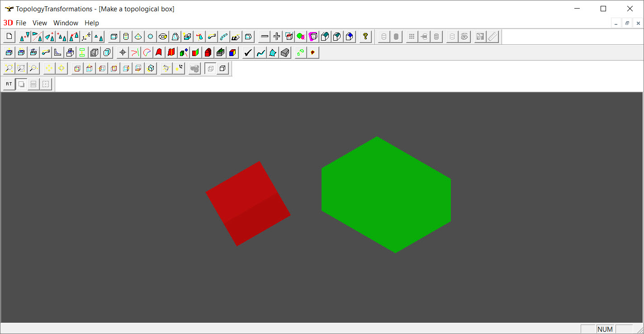Screen dimensions: 644x334
Task: Open the Help menu
Action: click(x=92, y=23)
